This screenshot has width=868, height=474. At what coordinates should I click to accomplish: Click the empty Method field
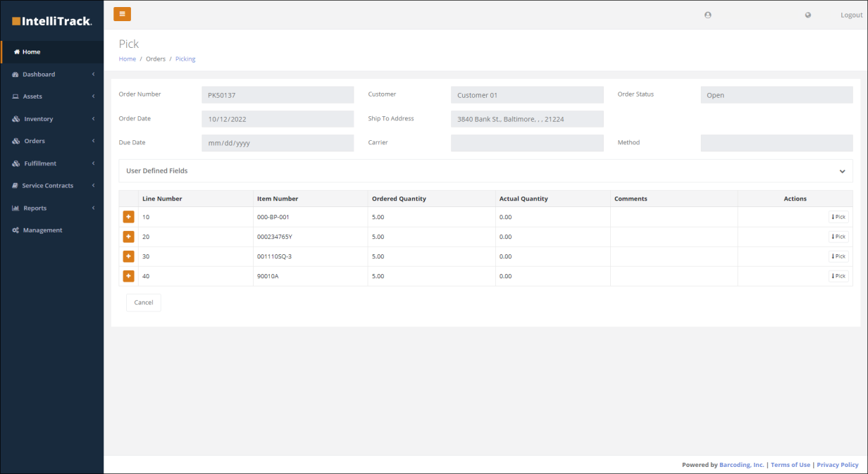776,143
